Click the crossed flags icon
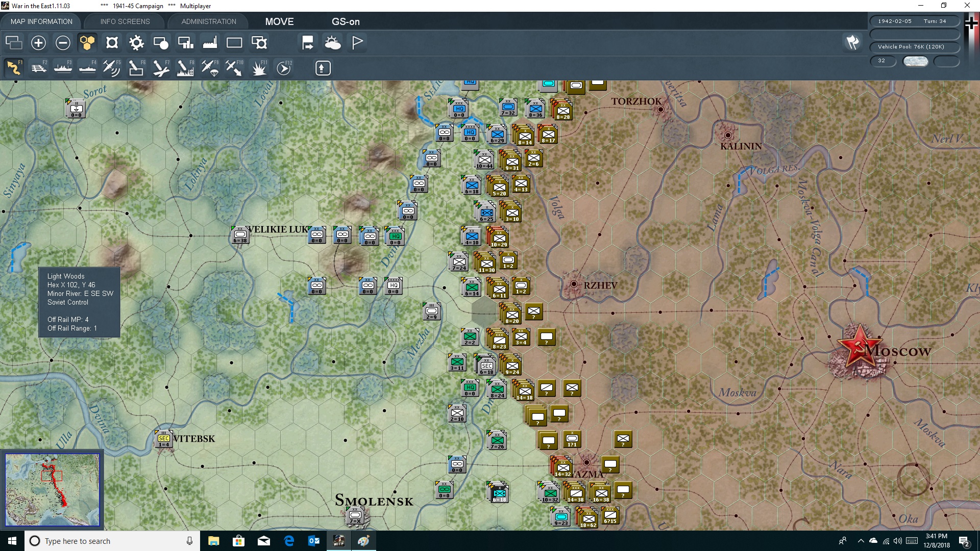980x551 pixels. tap(853, 42)
